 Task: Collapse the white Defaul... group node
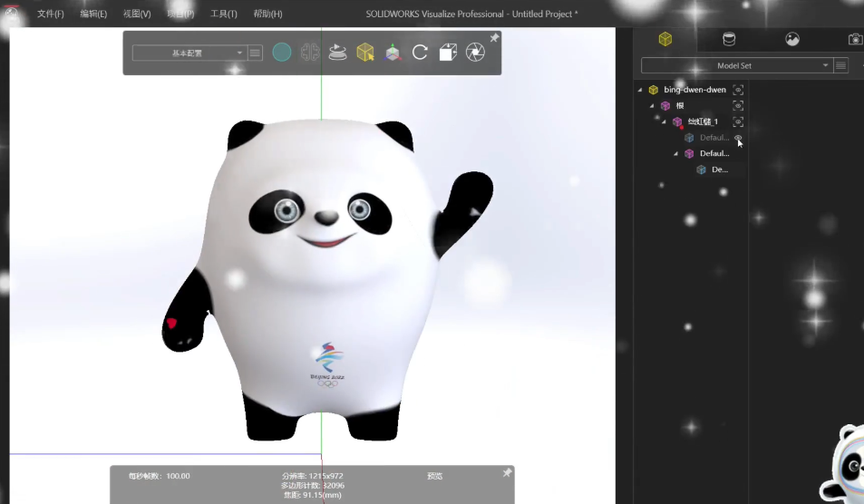tap(676, 154)
